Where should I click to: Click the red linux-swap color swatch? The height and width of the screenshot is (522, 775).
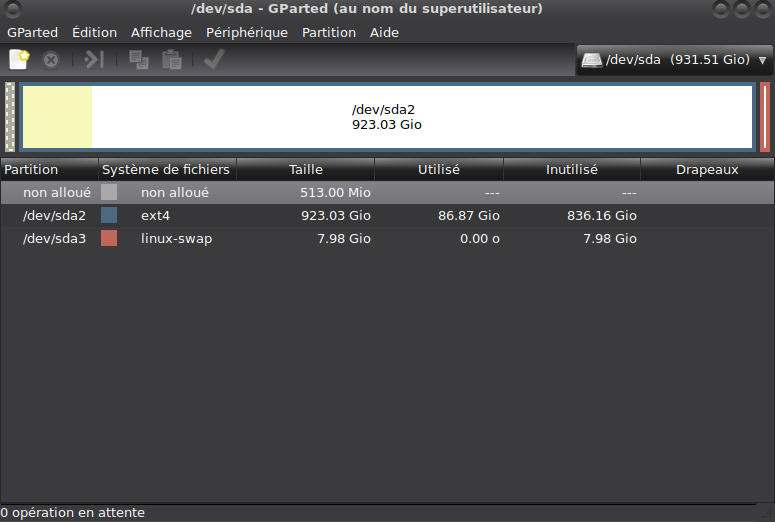tap(109, 238)
